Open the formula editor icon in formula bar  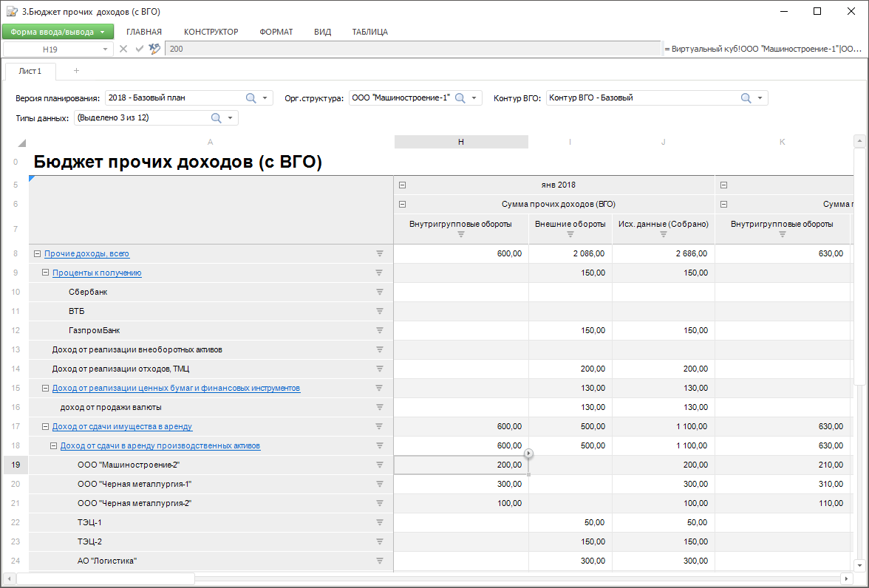click(x=154, y=49)
